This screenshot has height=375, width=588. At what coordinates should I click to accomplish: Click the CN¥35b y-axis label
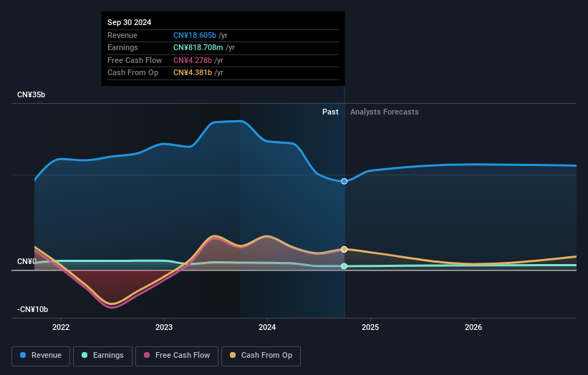point(31,94)
